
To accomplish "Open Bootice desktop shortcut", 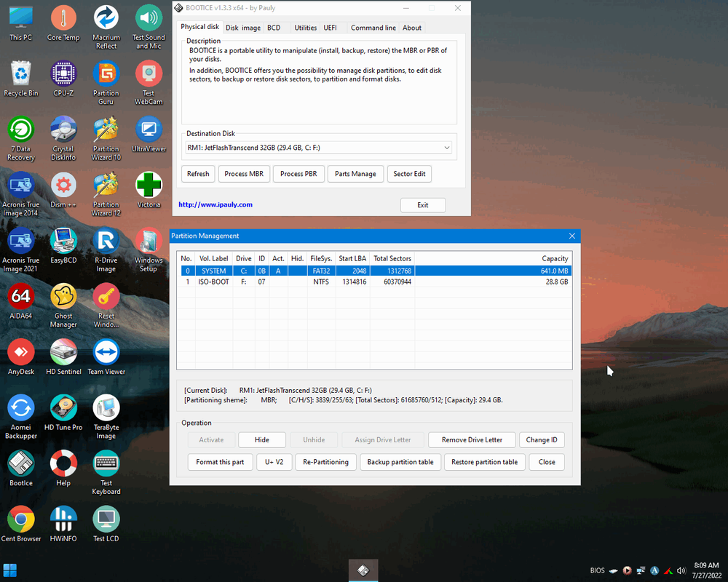I will 21,469.
